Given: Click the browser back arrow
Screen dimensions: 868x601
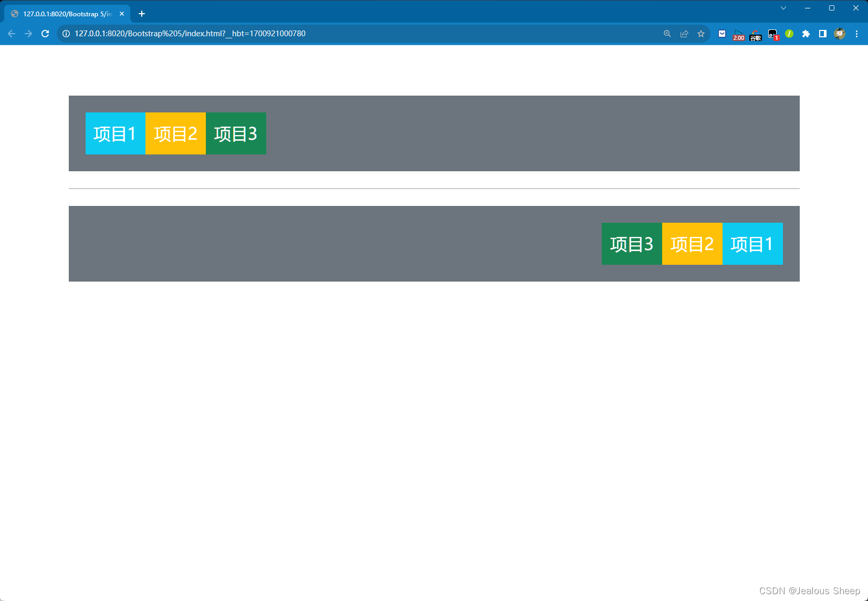Looking at the screenshot, I should pyautogui.click(x=12, y=33).
